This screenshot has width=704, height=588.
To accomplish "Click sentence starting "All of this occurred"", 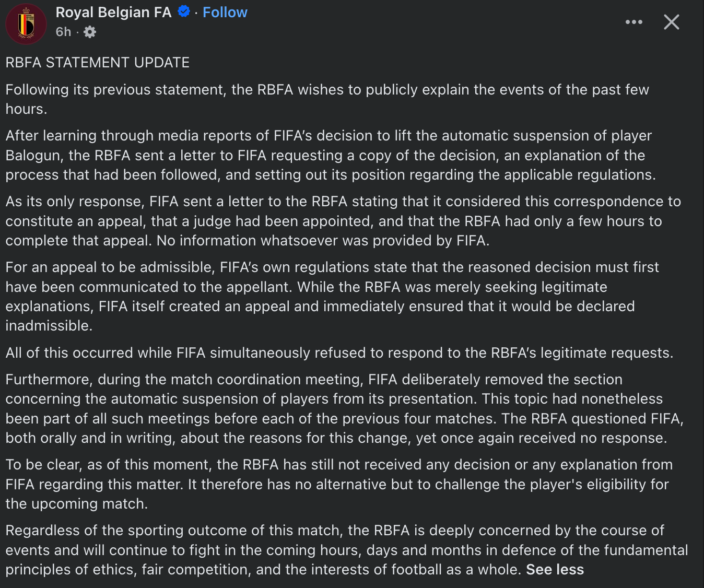I will click(x=339, y=353).
